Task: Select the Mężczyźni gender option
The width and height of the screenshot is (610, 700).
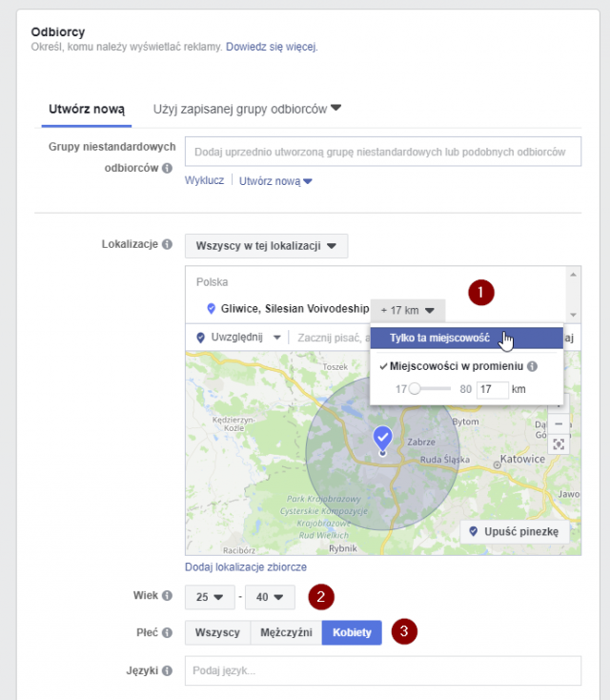Action: pyautogui.click(x=285, y=632)
